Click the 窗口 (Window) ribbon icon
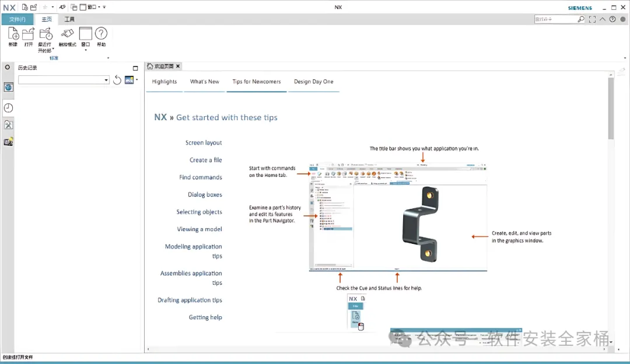Screen dimensions: 630x364 (86, 34)
